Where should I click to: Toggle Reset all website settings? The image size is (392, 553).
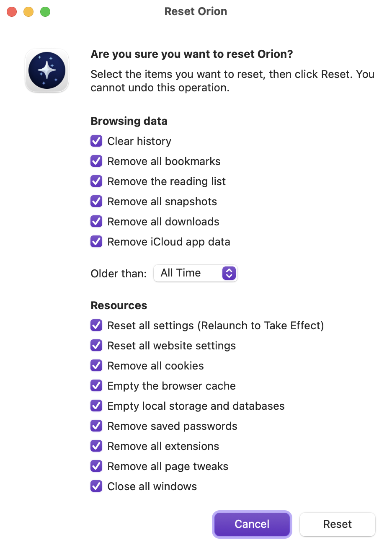[96, 346]
